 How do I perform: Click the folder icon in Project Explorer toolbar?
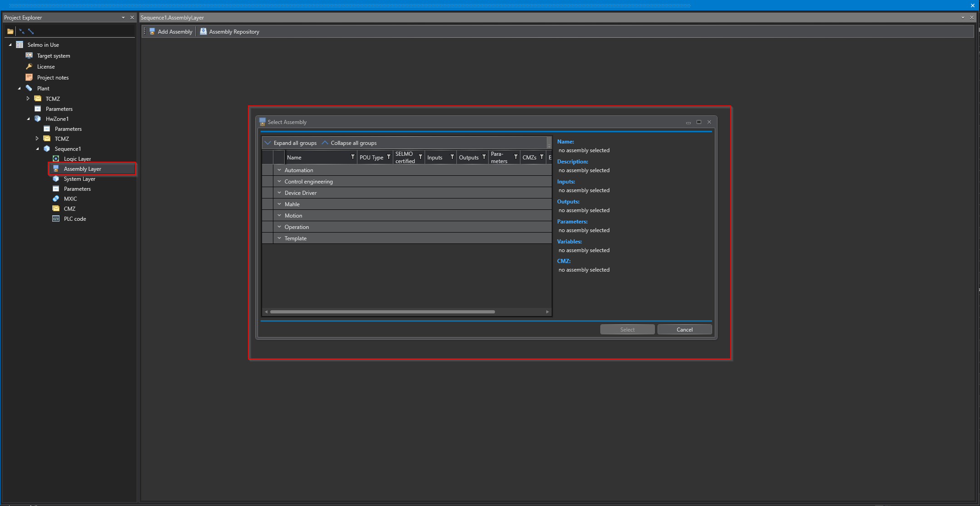(10, 31)
